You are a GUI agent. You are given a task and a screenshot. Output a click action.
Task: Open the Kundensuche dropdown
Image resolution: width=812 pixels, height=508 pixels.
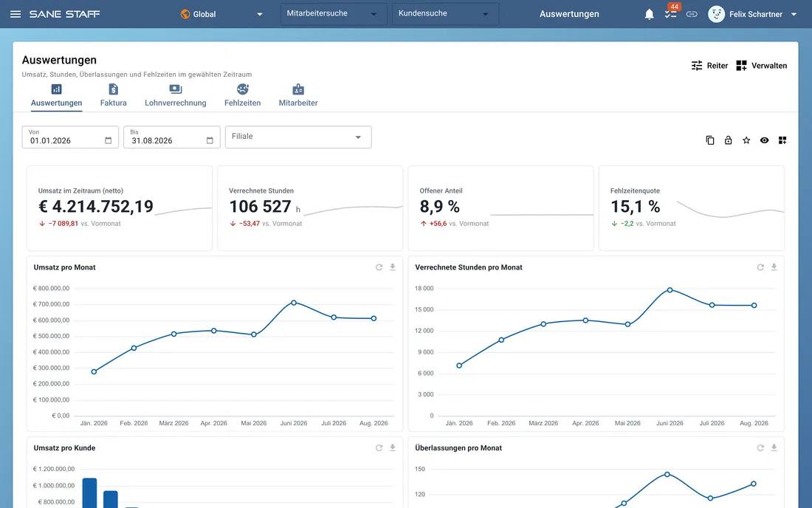pyautogui.click(x=445, y=14)
